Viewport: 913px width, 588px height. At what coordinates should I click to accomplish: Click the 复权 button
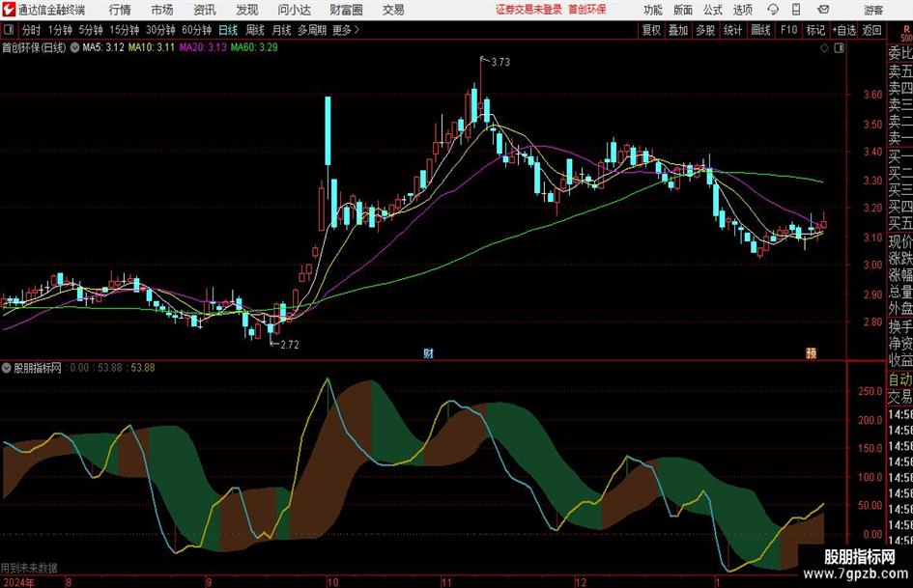(651, 30)
